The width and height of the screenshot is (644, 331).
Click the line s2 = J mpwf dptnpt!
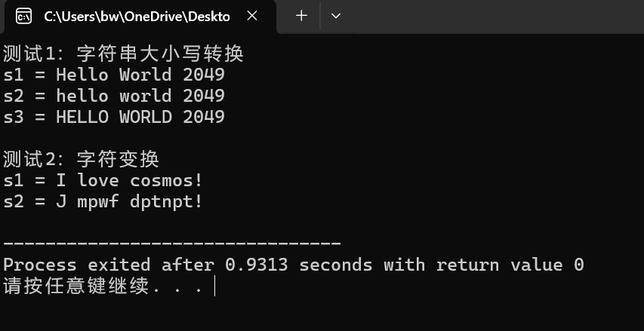tap(103, 202)
